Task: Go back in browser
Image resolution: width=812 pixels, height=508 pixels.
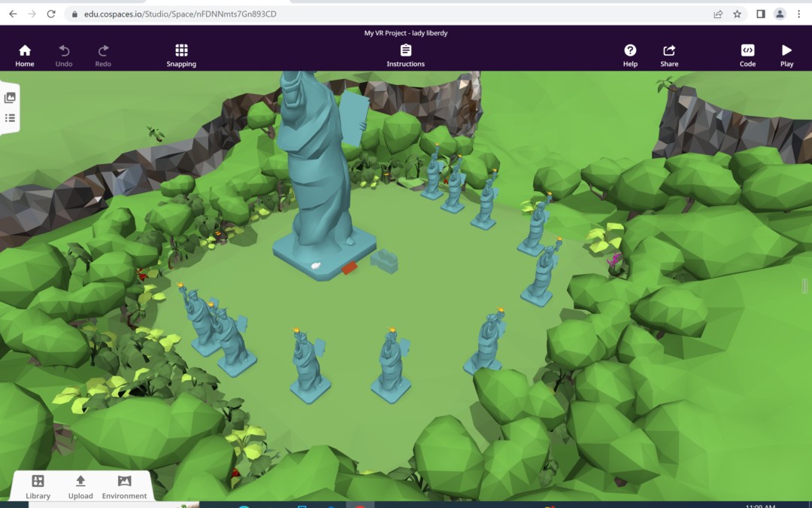Action: 13,14
